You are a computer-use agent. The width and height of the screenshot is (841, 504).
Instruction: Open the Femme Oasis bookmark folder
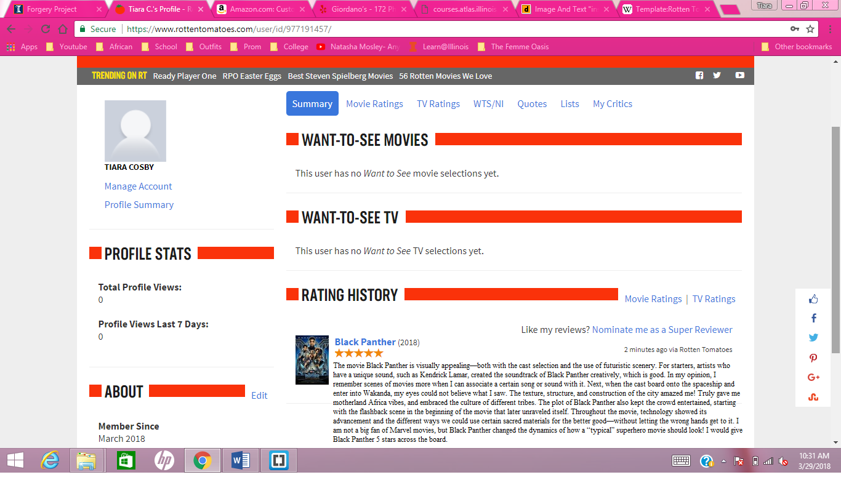tap(513, 47)
